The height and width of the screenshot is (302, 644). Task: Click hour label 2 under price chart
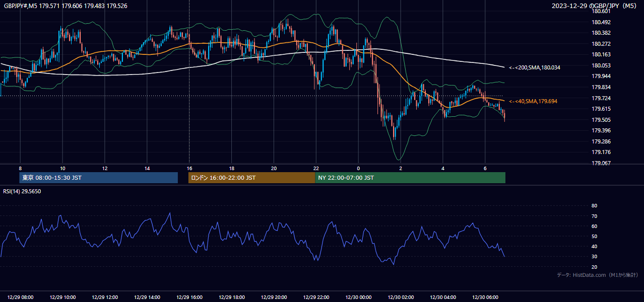(x=401, y=168)
